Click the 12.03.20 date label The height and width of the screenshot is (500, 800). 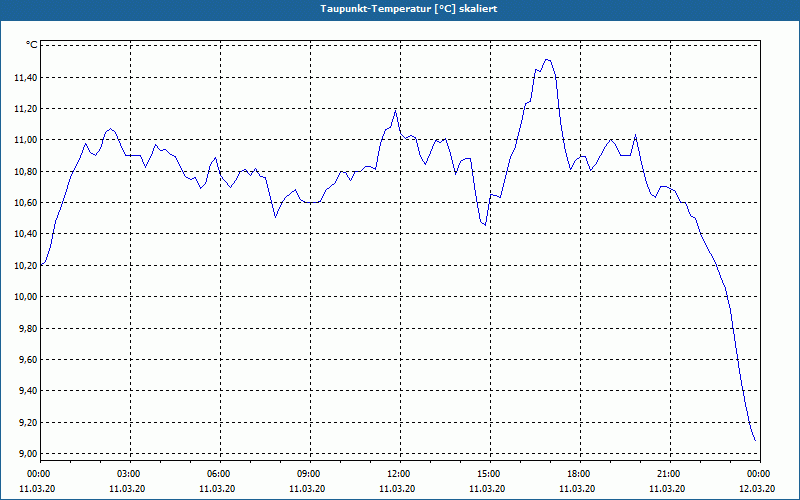pyautogui.click(x=757, y=489)
